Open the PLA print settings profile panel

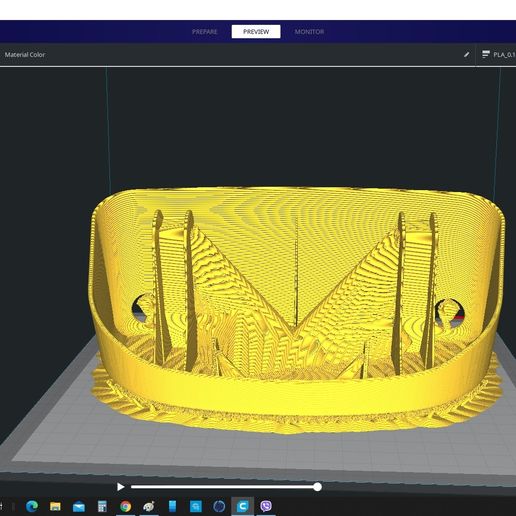[x=498, y=55]
